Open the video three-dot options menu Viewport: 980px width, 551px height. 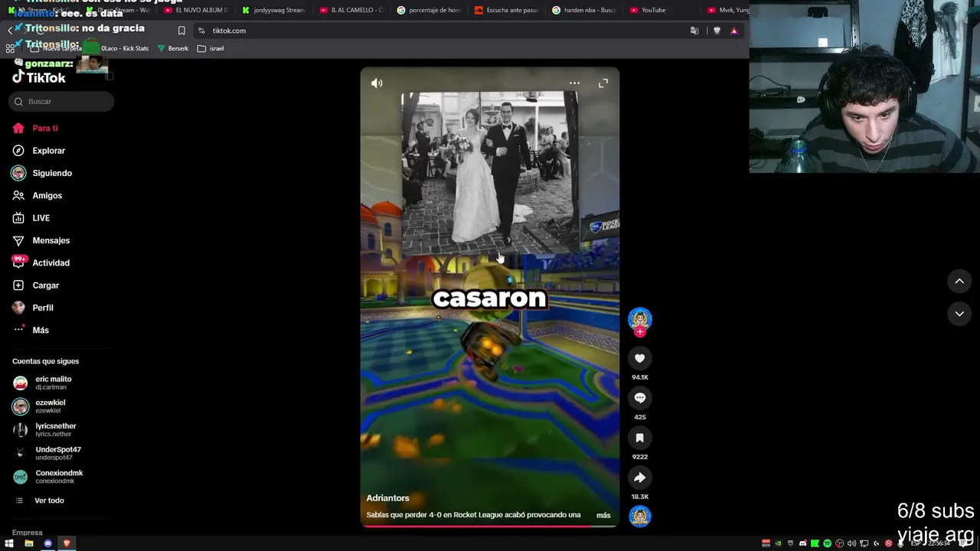(574, 83)
